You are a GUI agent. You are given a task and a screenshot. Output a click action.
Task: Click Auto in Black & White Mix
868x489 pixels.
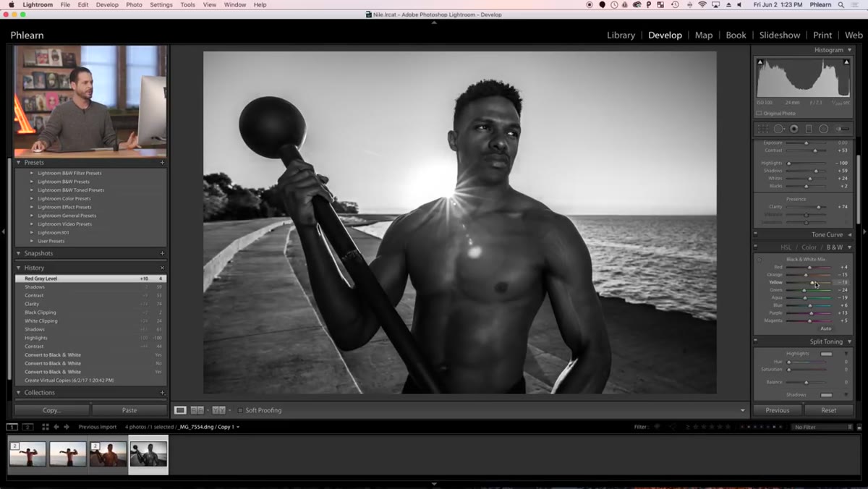825,328
